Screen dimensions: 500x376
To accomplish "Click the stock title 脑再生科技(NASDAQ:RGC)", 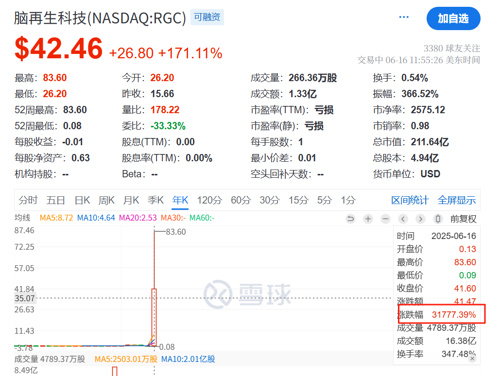I will tap(100, 18).
